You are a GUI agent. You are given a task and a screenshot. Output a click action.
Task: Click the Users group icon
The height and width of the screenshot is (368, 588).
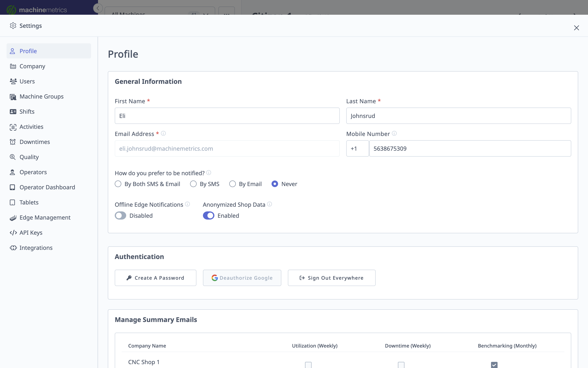click(x=13, y=81)
